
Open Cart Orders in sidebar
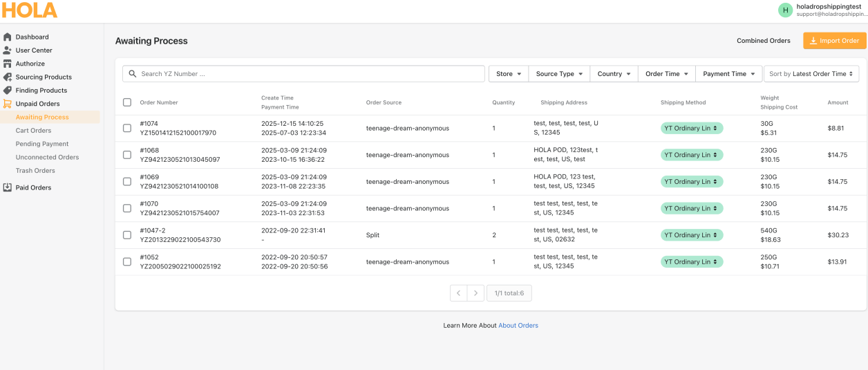point(33,131)
